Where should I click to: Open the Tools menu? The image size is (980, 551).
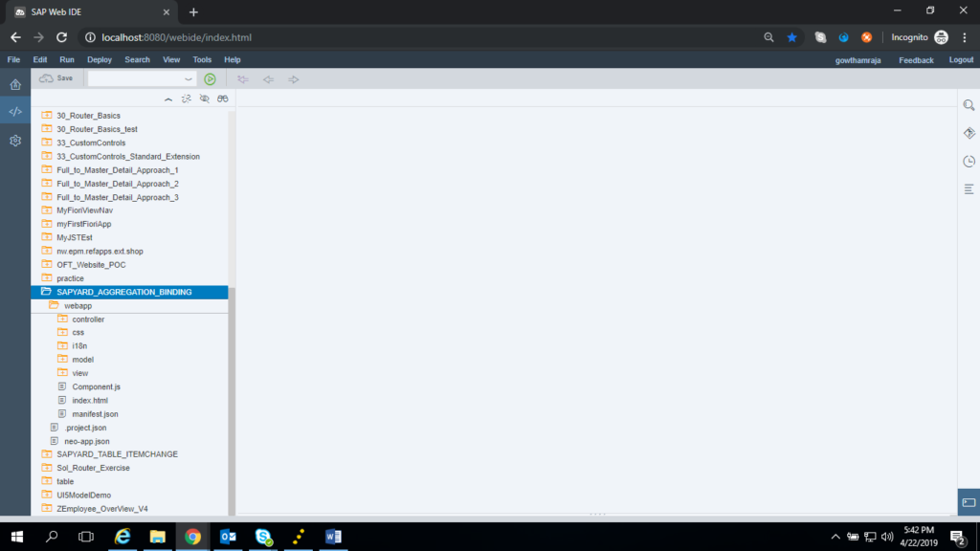pos(202,60)
